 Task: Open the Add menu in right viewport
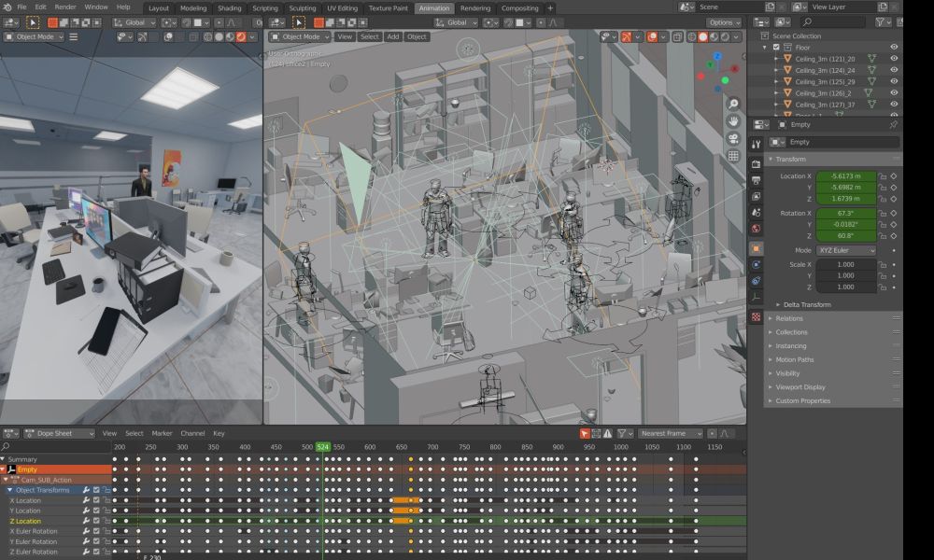click(393, 37)
